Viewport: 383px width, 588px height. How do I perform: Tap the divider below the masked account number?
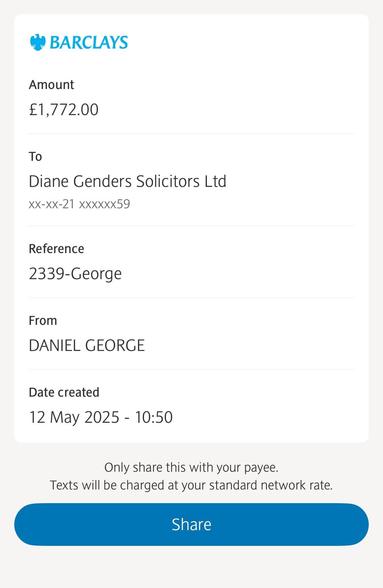point(191,226)
